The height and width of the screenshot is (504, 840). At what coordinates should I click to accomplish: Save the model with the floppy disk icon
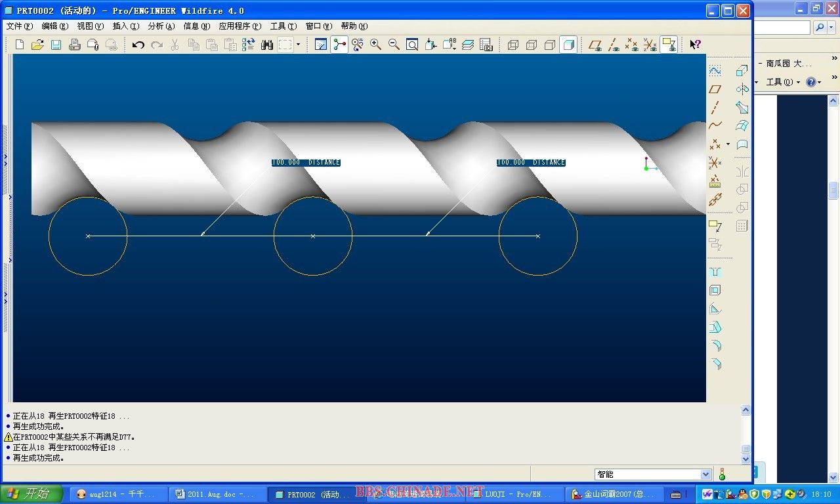[56, 45]
